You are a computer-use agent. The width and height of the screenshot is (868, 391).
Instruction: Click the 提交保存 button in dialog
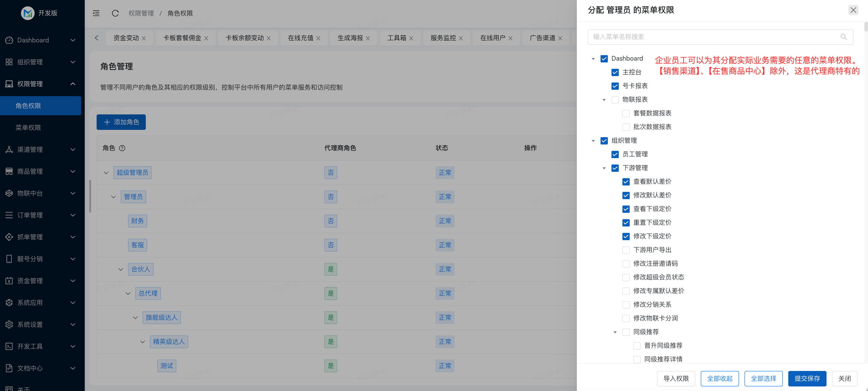coord(807,378)
